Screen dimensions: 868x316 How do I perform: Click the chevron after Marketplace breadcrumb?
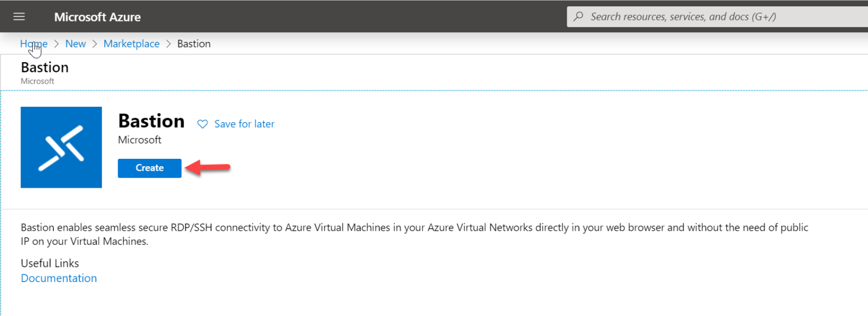[168, 44]
